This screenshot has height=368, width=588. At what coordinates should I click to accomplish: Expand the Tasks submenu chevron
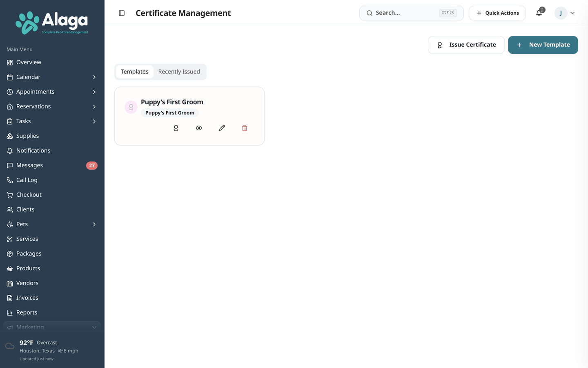point(94,121)
